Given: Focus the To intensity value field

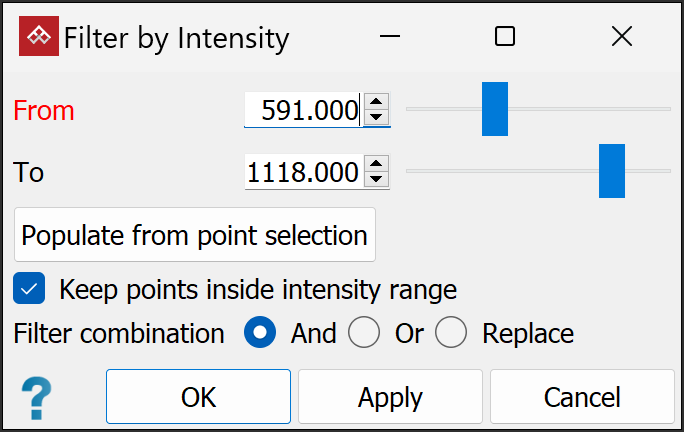Looking at the screenshot, I should [x=302, y=172].
